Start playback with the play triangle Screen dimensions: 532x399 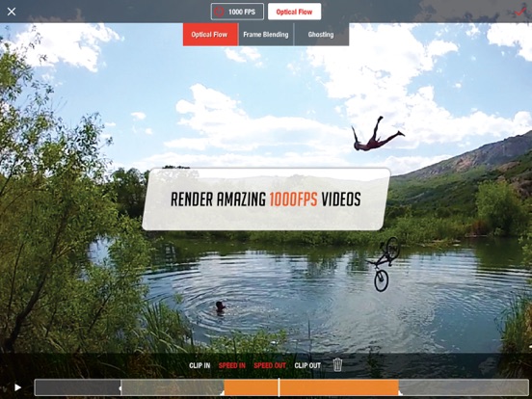pyautogui.click(x=17, y=387)
